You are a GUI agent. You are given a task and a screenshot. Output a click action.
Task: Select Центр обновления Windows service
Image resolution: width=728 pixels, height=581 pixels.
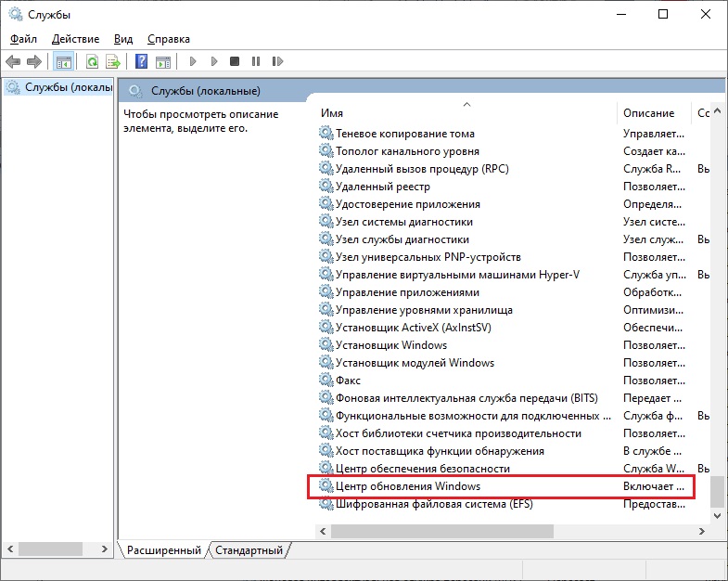502,486
